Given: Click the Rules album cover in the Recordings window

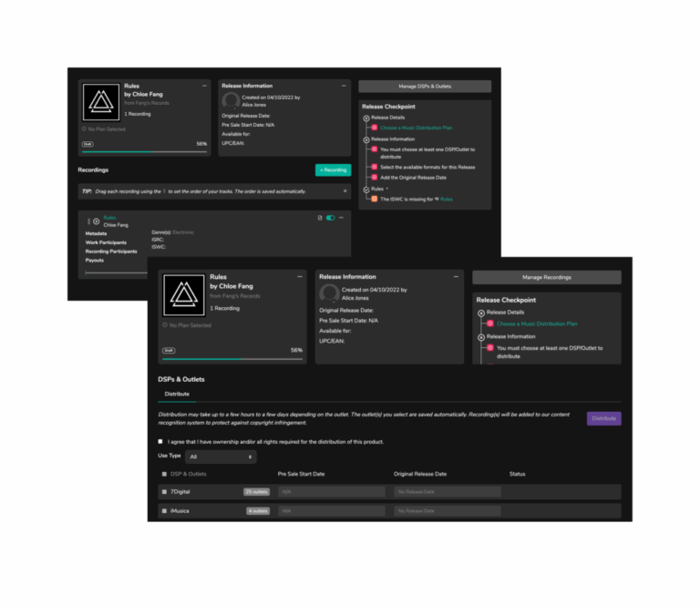Looking at the screenshot, I should tap(101, 102).
